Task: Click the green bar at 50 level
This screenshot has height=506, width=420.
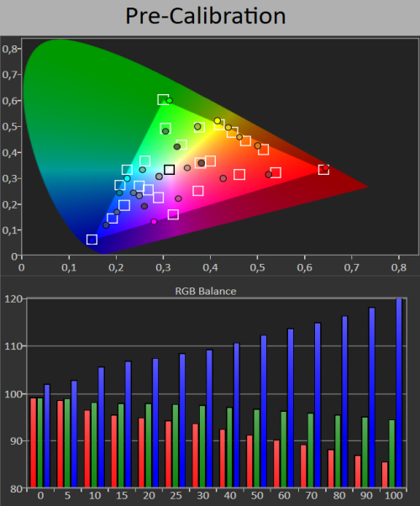Action: 256,448
